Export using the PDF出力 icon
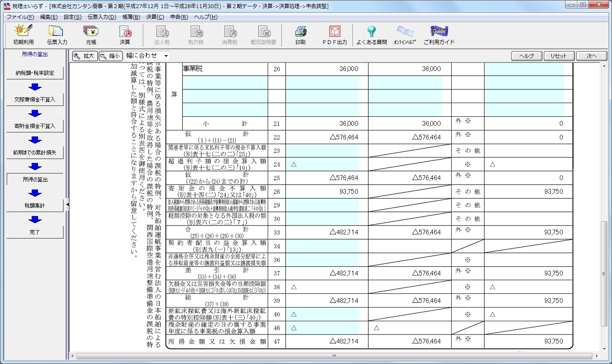 pyautogui.click(x=334, y=35)
